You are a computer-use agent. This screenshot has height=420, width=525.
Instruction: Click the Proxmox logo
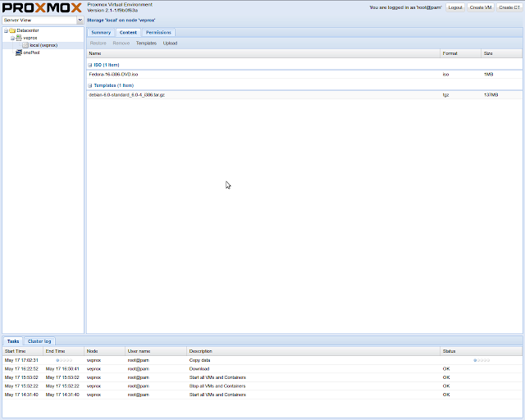[x=42, y=7]
